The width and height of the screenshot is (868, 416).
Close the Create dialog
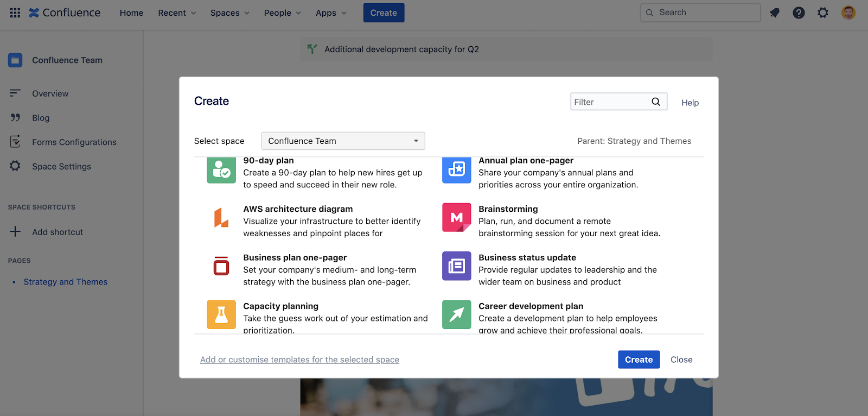[681, 360]
